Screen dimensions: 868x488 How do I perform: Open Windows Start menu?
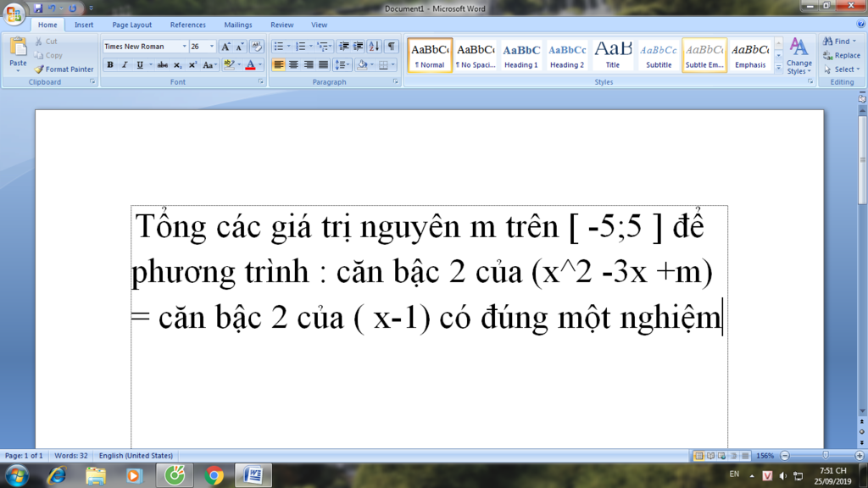17,476
